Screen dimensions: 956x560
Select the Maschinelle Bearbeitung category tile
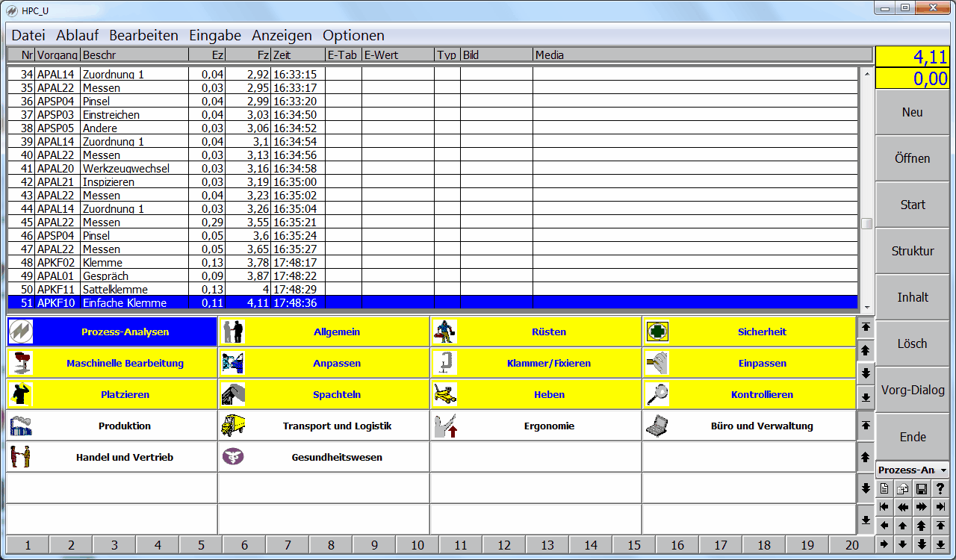[112, 363]
